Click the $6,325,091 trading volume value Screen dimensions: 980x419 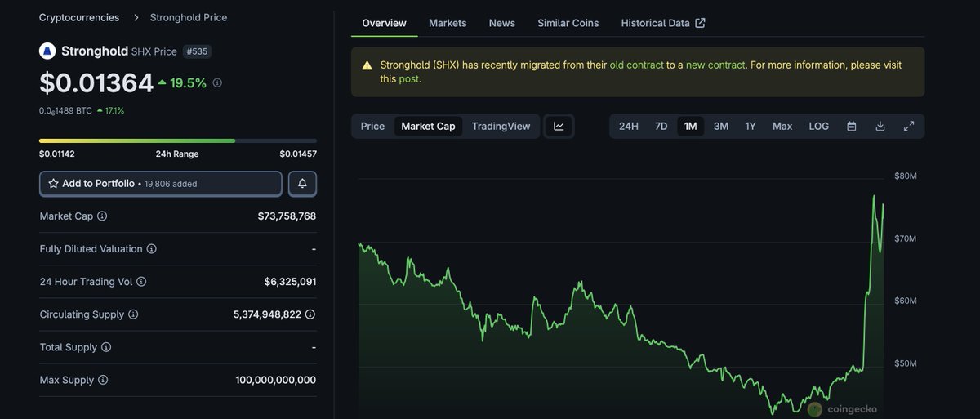coord(290,282)
